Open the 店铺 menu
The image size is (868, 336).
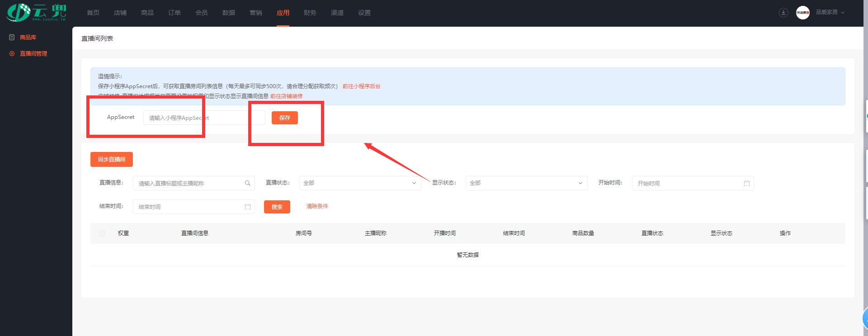120,13
